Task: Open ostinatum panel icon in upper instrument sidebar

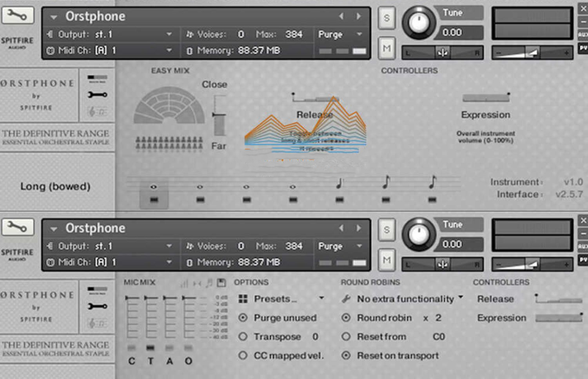Action: 97,112
